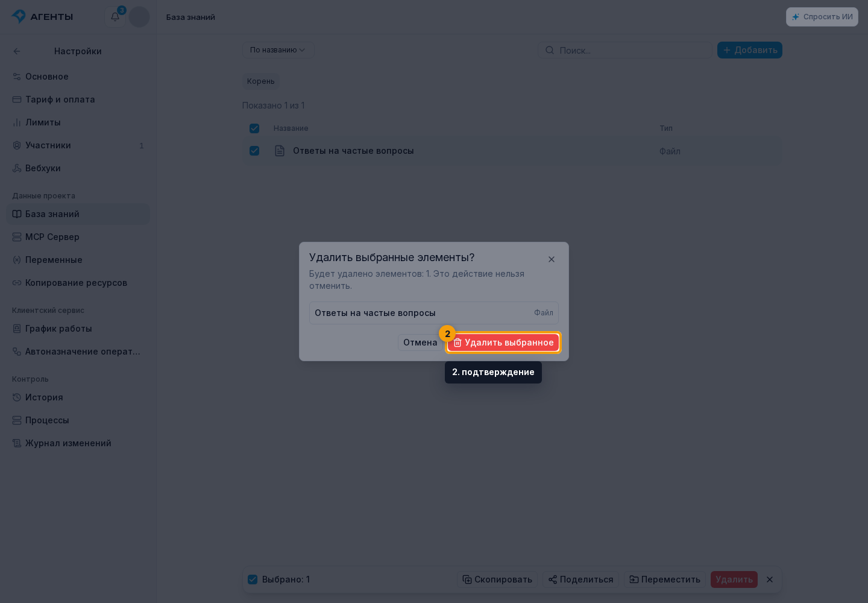Click the Добавить button
This screenshot has width=868, height=603.
[750, 50]
